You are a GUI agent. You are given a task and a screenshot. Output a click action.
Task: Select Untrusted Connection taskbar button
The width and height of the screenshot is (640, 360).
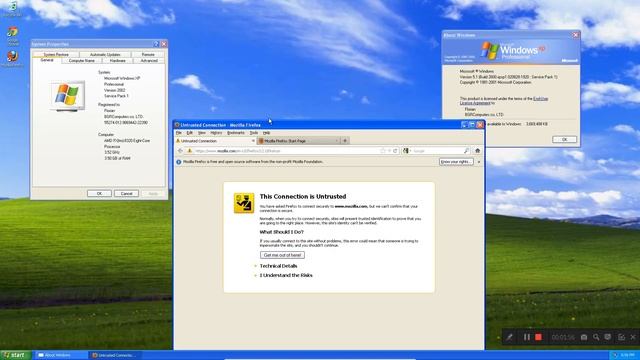pos(116,356)
